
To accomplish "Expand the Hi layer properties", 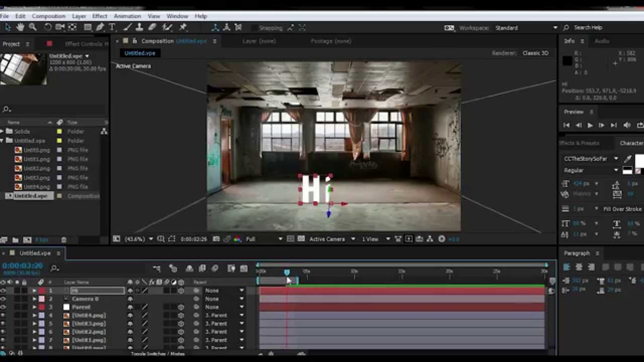I will 35,291.
